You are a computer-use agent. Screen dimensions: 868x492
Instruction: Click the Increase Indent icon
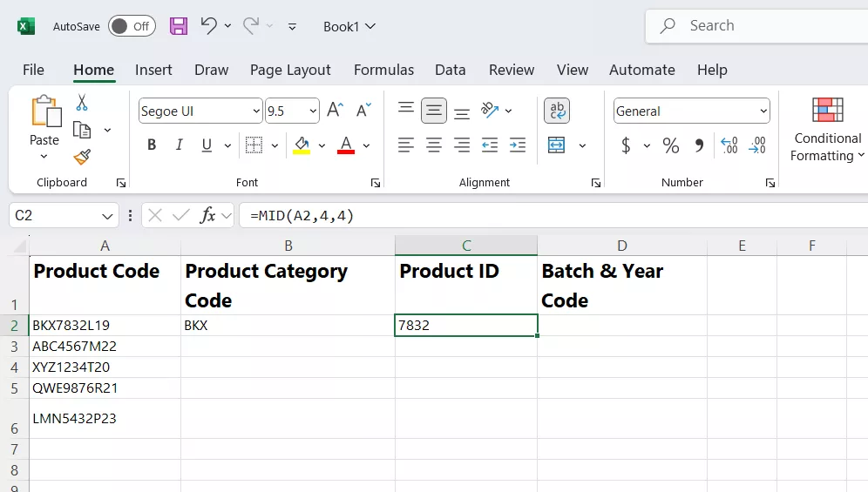(x=518, y=145)
